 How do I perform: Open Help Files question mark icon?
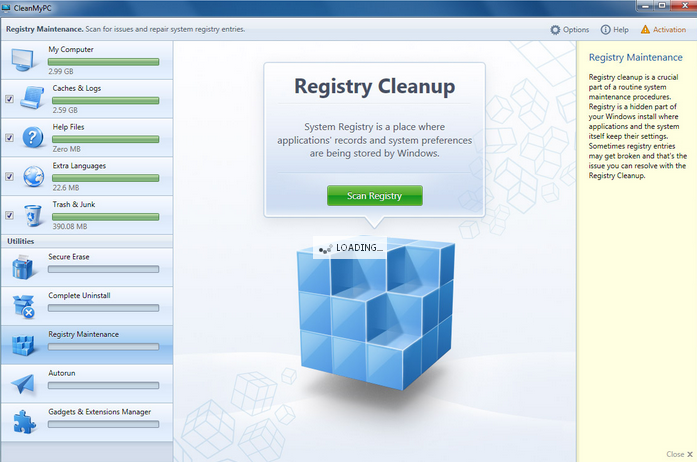click(x=33, y=137)
